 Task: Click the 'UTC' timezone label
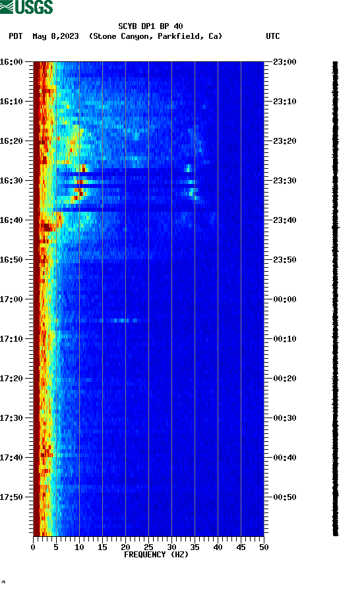click(x=273, y=36)
